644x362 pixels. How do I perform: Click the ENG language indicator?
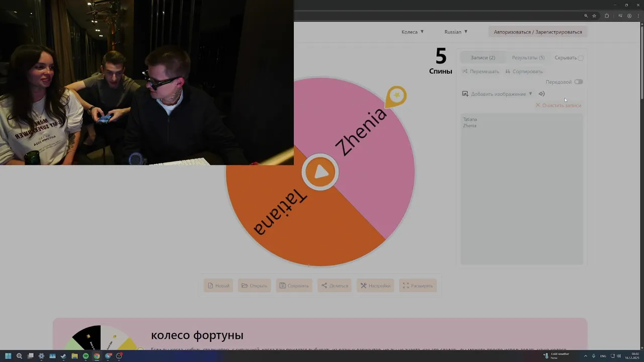(x=603, y=356)
